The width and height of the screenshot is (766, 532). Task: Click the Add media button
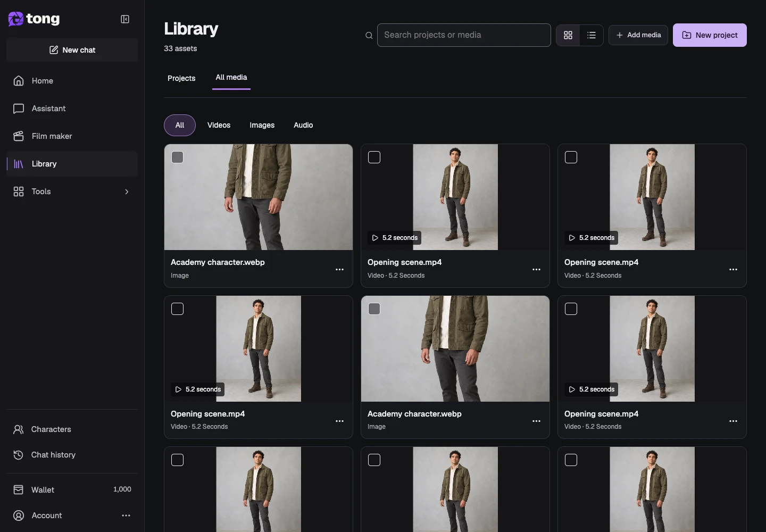[x=638, y=35]
